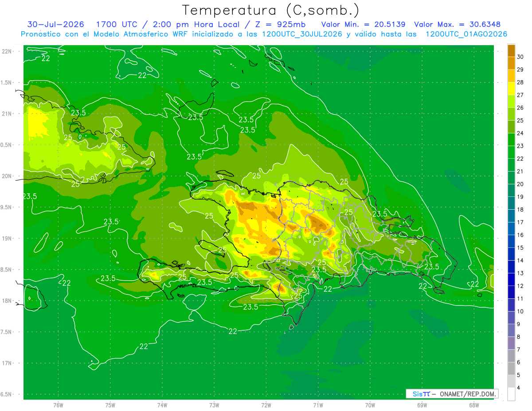The width and height of the screenshot is (532, 411).
Task: Click the '22N' latitude axis label
Action: [x=7, y=51]
